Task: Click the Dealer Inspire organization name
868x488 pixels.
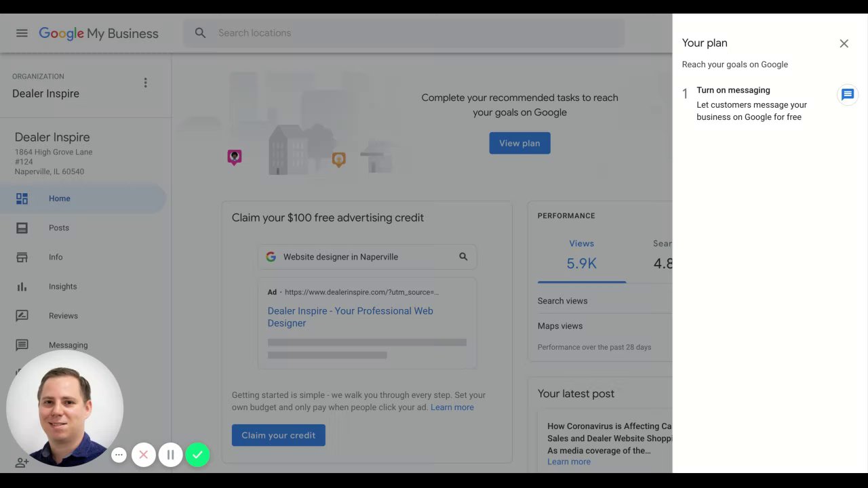Action: tap(45, 94)
